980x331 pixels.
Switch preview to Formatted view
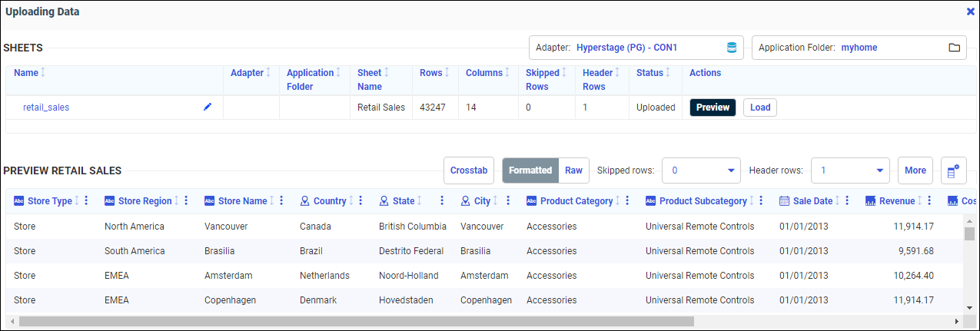[x=530, y=170]
